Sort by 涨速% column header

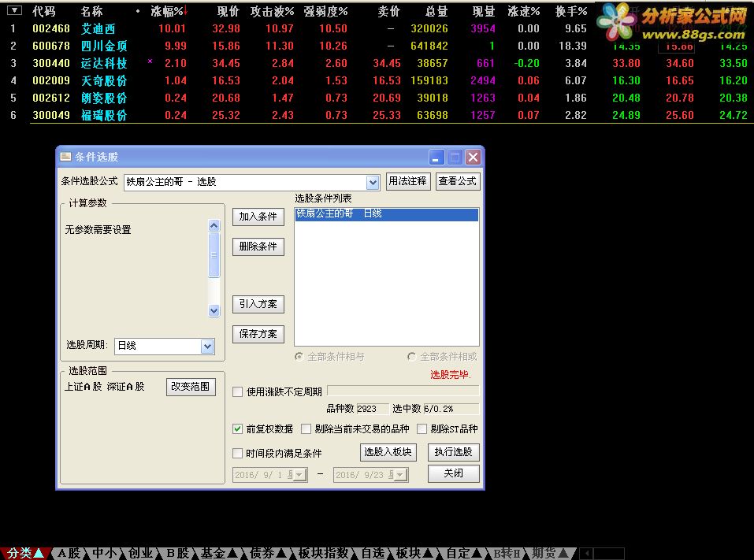click(523, 11)
